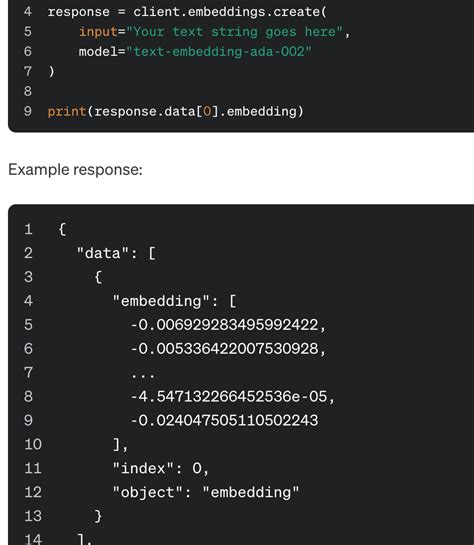Click the closing brace on JSON line 13
Screen dimensions: 474x545
(98, 516)
